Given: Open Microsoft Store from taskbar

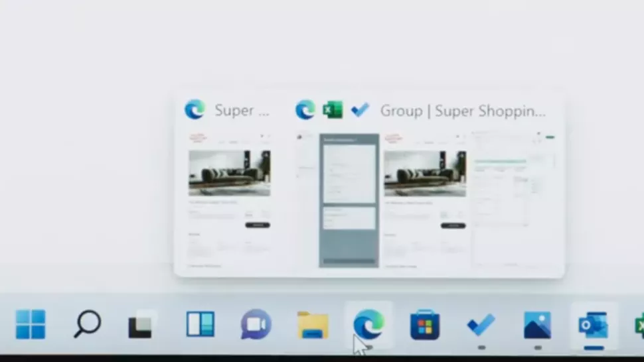Looking at the screenshot, I should point(425,325).
